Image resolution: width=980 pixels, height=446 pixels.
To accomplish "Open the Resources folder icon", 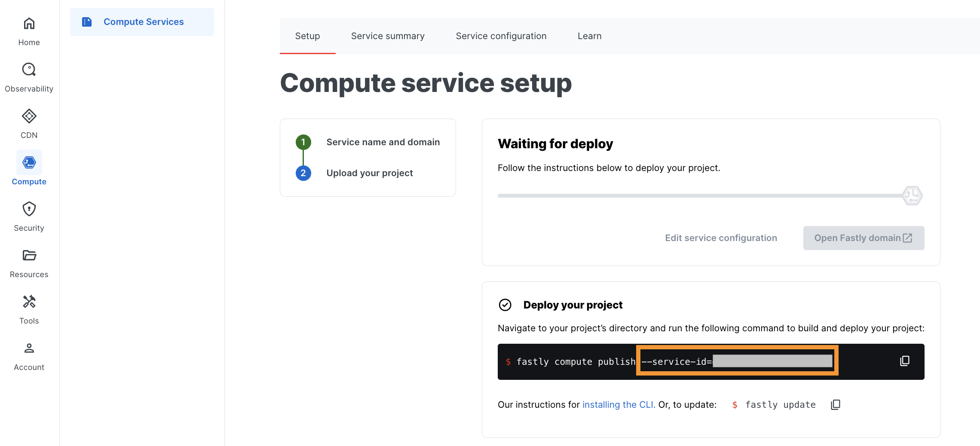I will [x=29, y=256].
